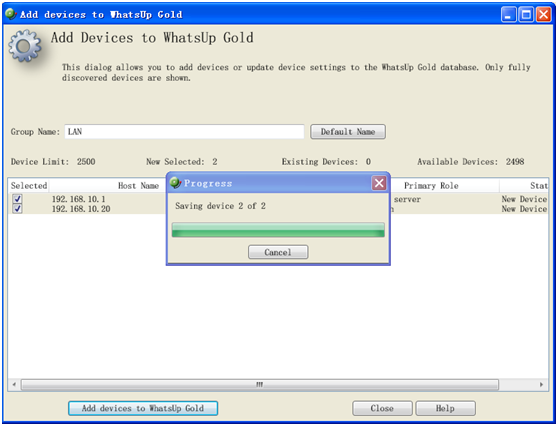
Task: Click the Close button at bottom
Action: coord(382,408)
